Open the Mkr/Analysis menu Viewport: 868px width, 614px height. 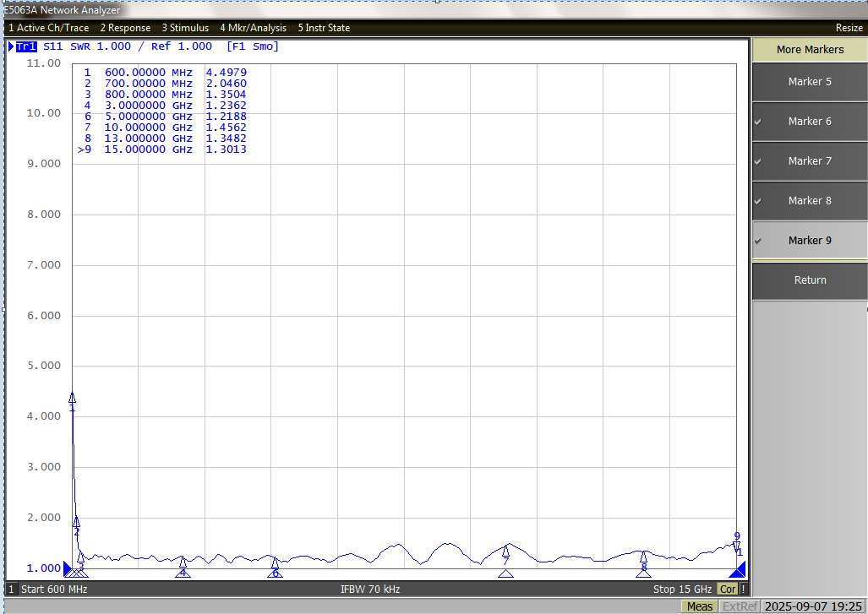[x=253, y=28]
